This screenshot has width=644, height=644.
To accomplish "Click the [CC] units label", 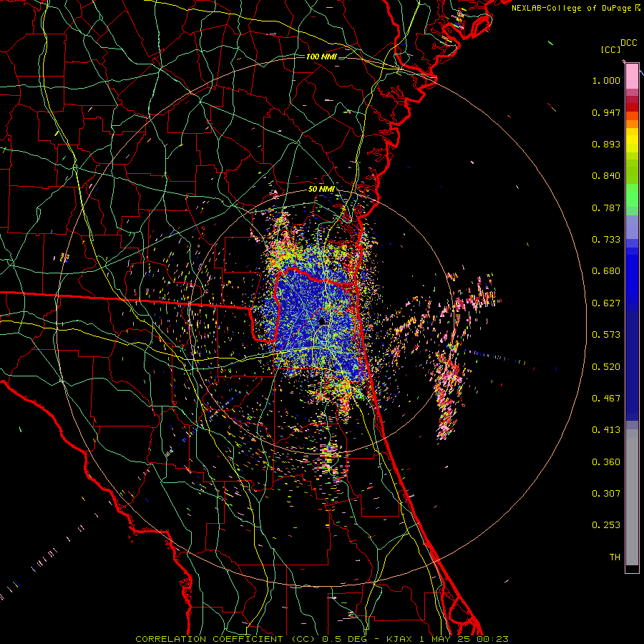I will point(610,49).
